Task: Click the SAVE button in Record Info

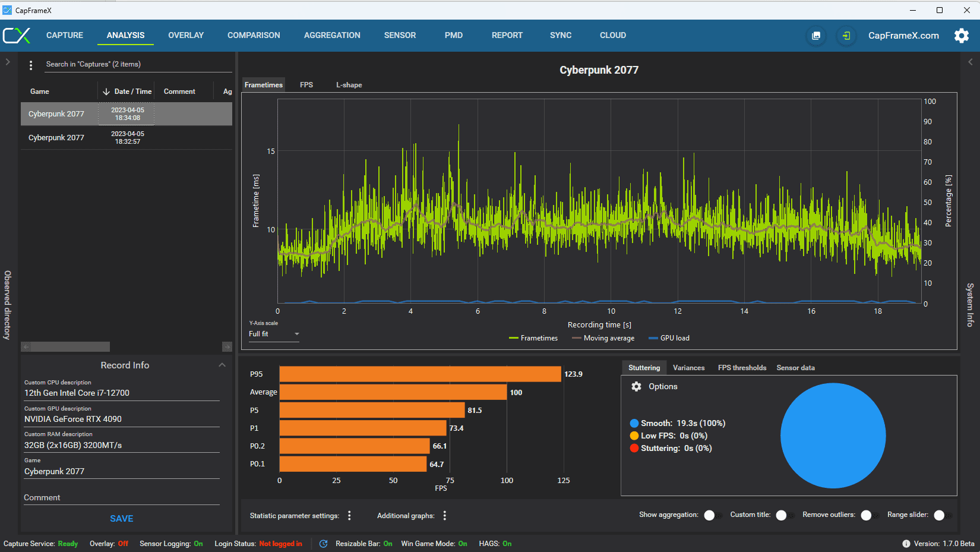Action: [121, 519]
